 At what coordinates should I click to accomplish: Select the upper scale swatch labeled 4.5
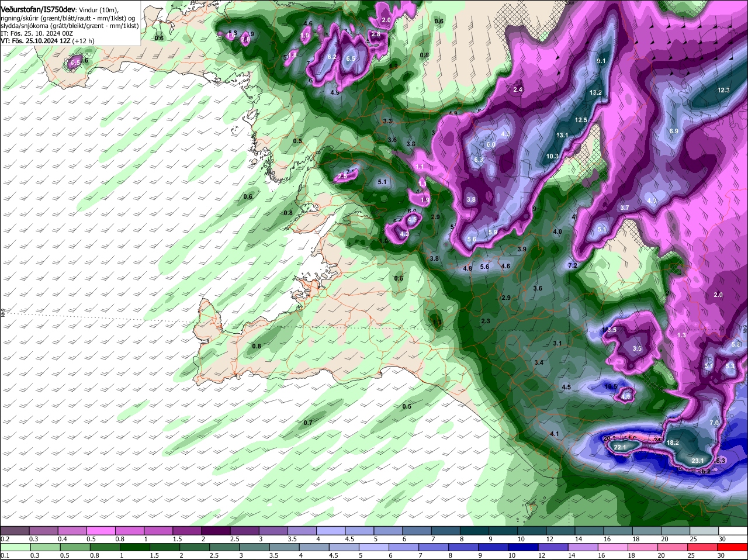click(x=360, y=530)
